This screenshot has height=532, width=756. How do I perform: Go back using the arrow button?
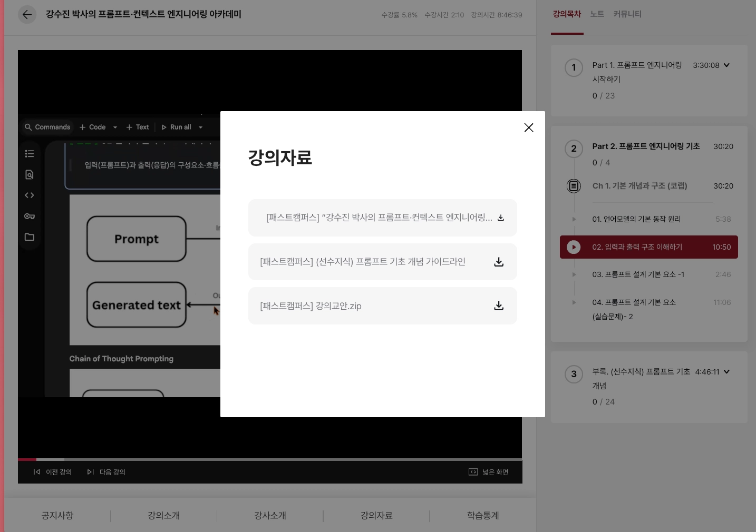pyautogui.click(x=27, y=15)
